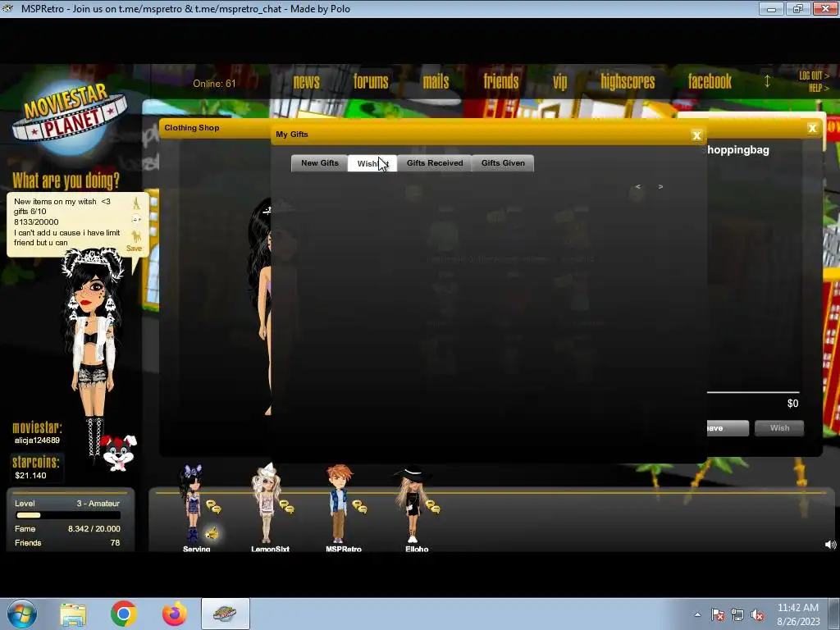Image resolution: width=840 pixels, height=630 pixels.
Task: Click the level progress bar
Action: click(x=68, y=515)
